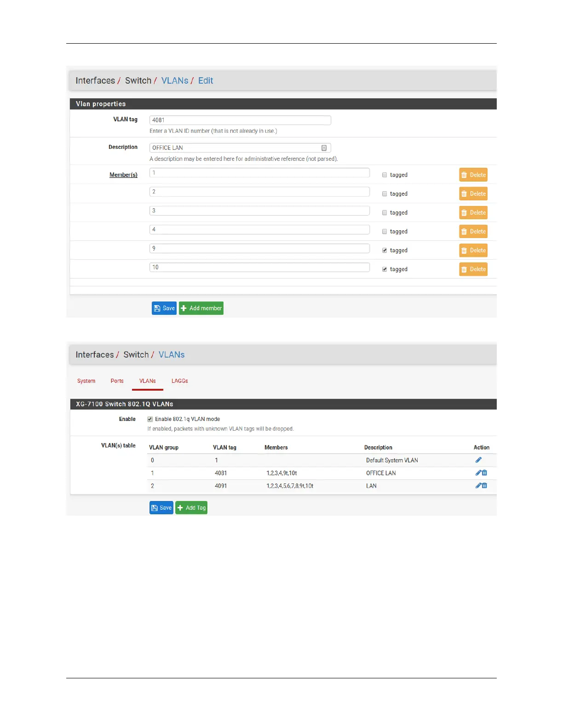
Task: Click members cell 1,2,3,4,5,6,7,8,9t,10t
Action: (x=290, y=486)
